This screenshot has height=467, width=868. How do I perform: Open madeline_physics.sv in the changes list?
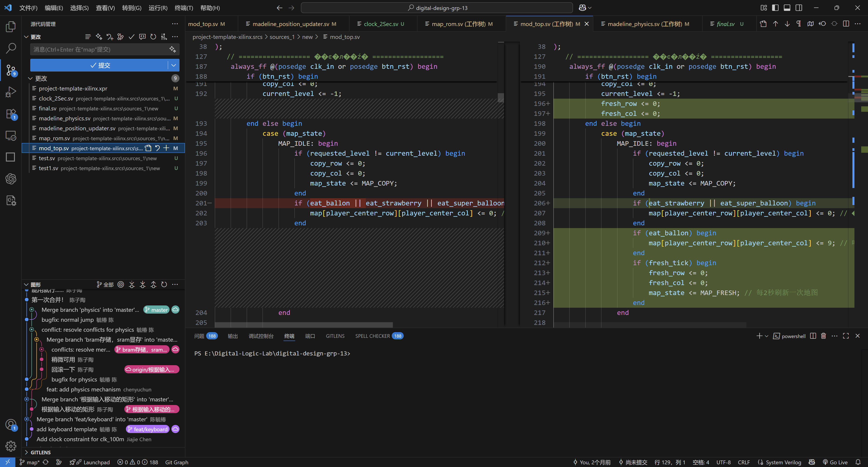[104, 118]
